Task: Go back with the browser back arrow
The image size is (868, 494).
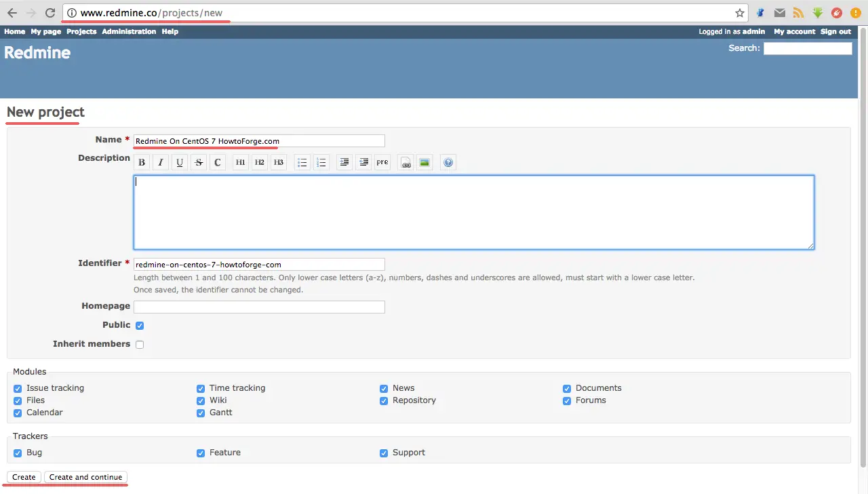Action: coord(12,13)
